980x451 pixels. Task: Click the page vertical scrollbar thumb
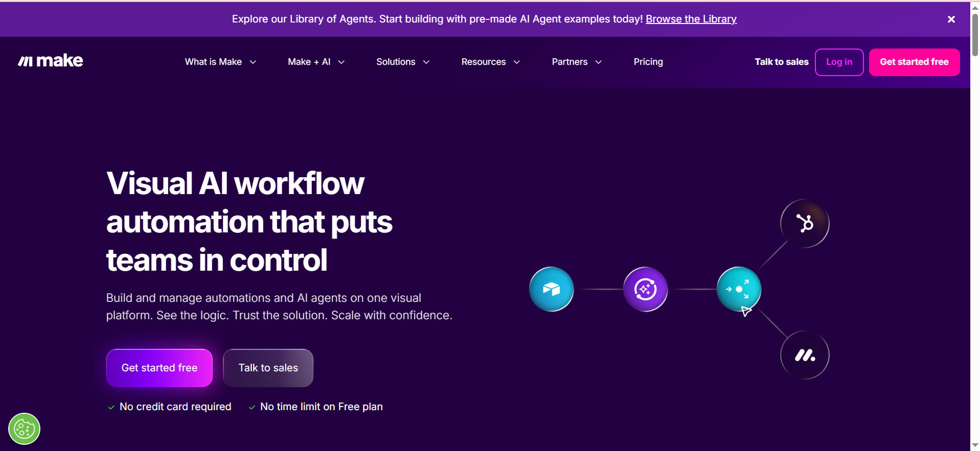pos(975,35)
